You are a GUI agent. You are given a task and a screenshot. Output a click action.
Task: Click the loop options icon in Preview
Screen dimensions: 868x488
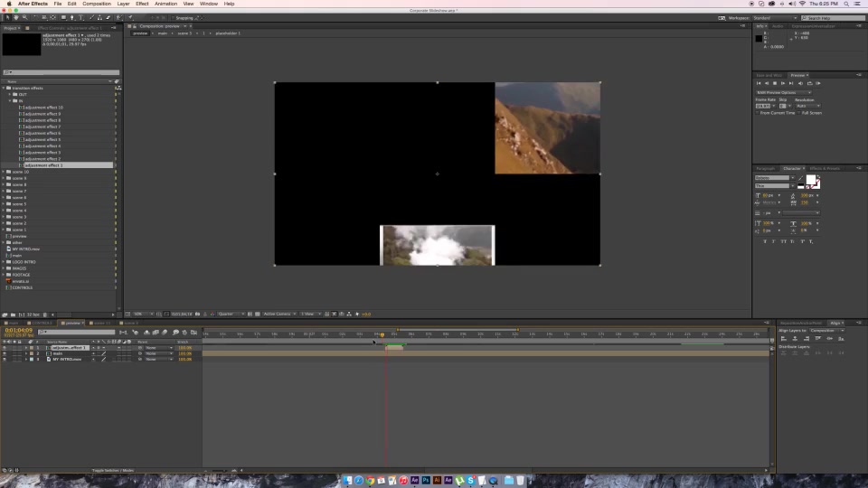[809, 83]
